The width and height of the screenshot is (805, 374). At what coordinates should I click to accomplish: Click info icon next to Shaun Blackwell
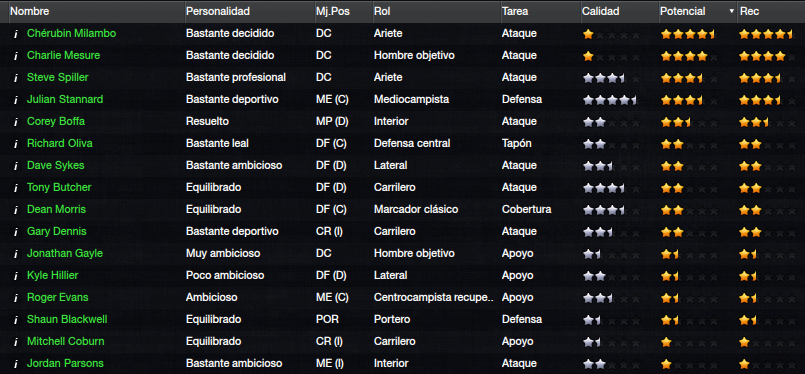coord(16,320)
